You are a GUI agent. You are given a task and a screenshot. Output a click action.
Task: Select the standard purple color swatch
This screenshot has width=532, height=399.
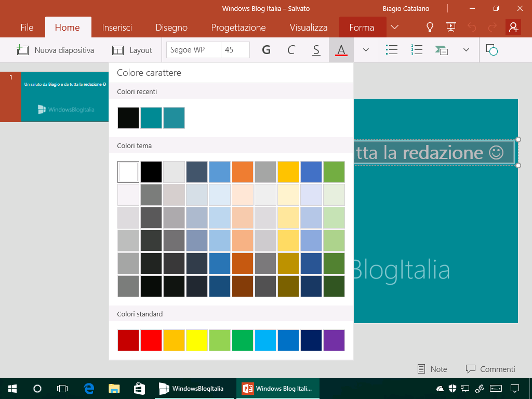click(x=334, y=340)
